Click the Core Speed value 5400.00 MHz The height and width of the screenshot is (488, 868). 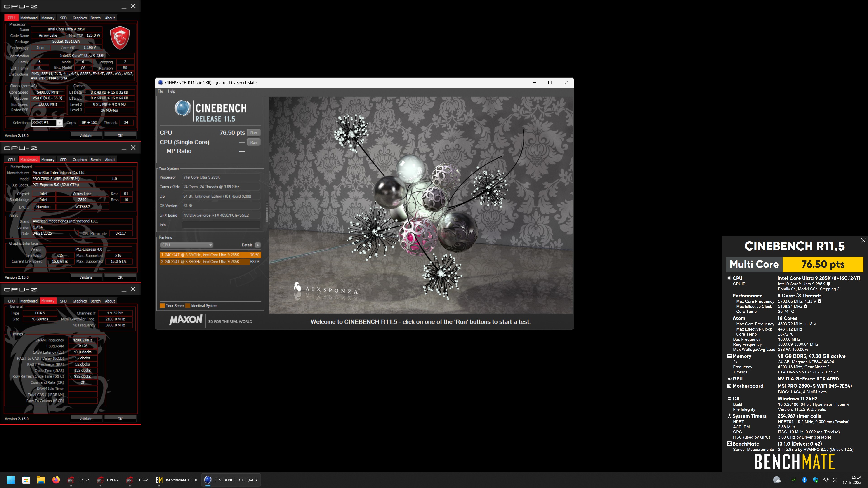click(x=47, y=92)
